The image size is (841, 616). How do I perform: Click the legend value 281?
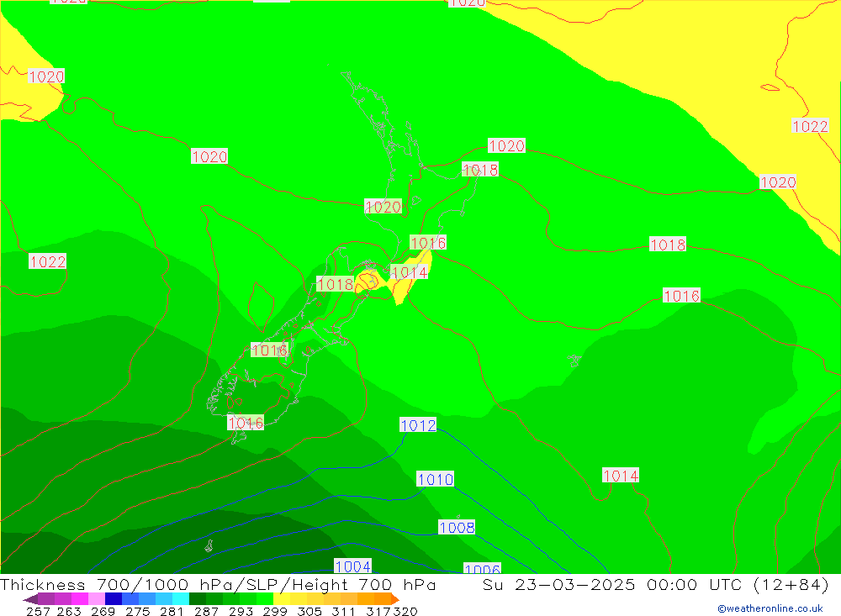172,611
